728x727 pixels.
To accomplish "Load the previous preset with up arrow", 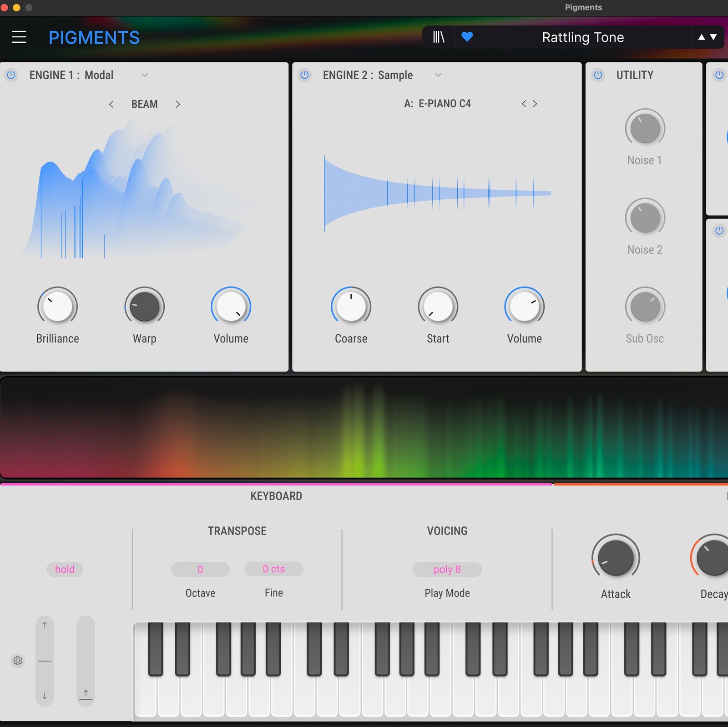I will pyautogui.click(x=702, y=37).
